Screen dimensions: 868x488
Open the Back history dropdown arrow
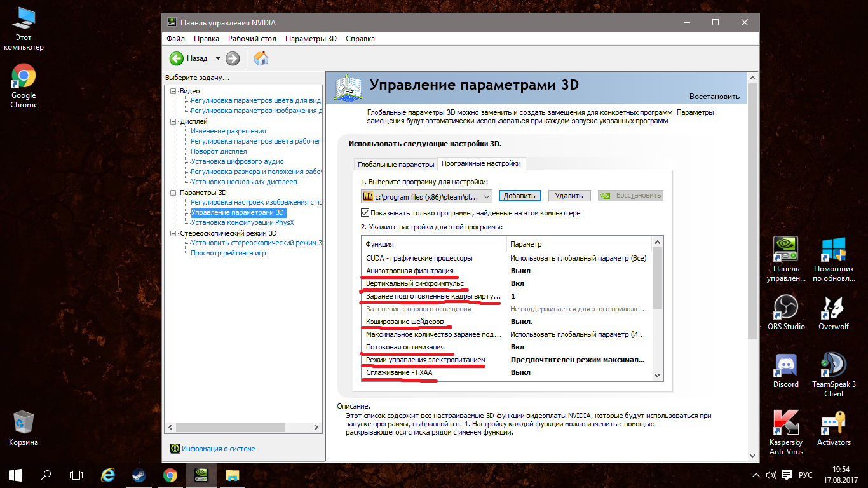click(218, 58)
